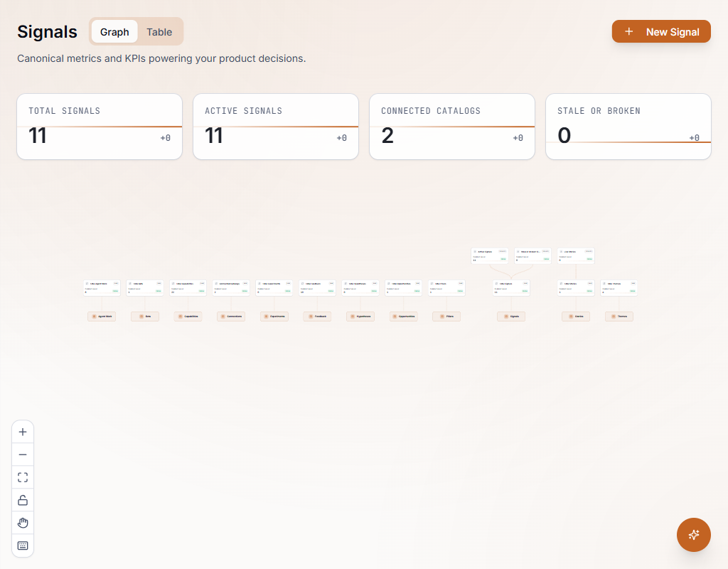The image size is (728, 569).
Task: Select the Bets catalog node
Action: click(x=145, y=317)
